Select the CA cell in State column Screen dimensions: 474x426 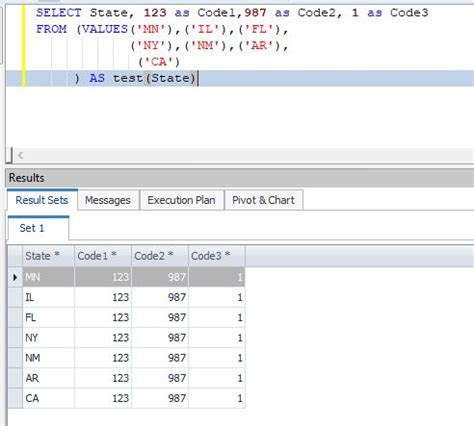[49, 398]
